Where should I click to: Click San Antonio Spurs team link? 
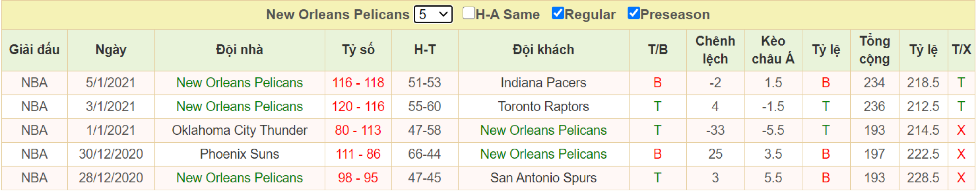coord(544,178)
